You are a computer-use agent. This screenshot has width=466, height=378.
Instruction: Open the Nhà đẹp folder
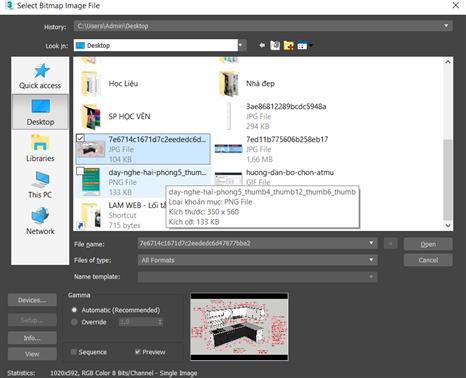(247, 84)
